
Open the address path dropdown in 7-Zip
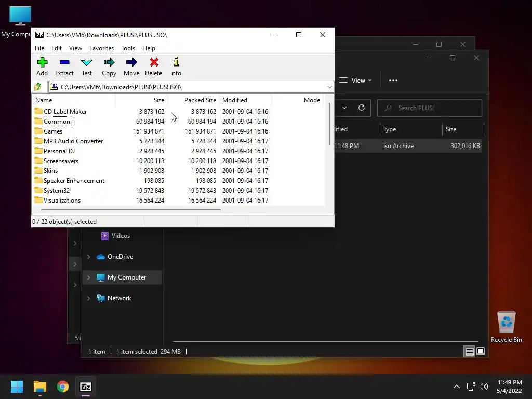click(329, 87)
